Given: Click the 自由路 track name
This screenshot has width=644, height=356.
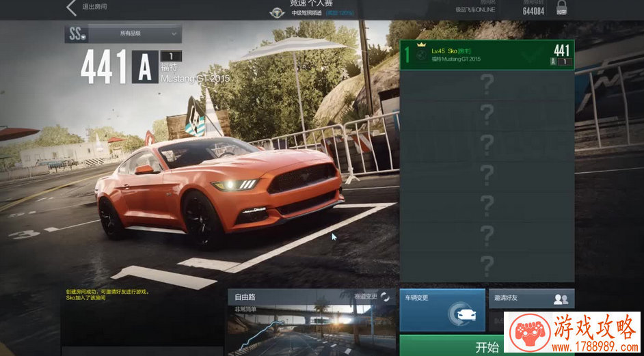Looking at the screenshot, I should coord(245,297).
